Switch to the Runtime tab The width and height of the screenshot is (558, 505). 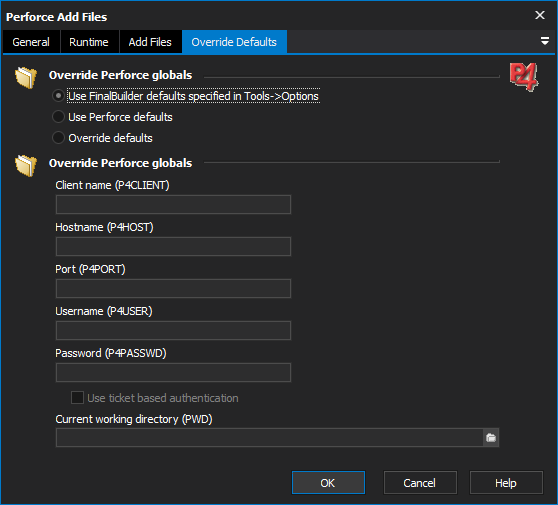point(89,42)
